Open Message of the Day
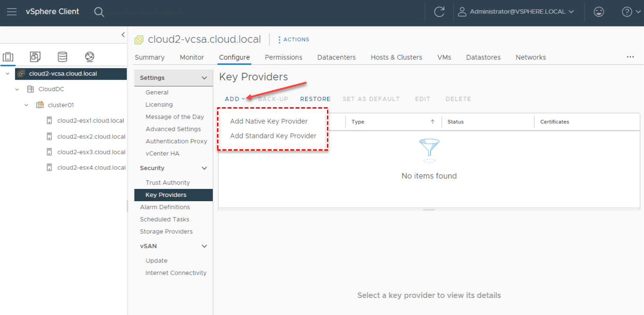Screen dimensions: 644x315 pos(175,117)
